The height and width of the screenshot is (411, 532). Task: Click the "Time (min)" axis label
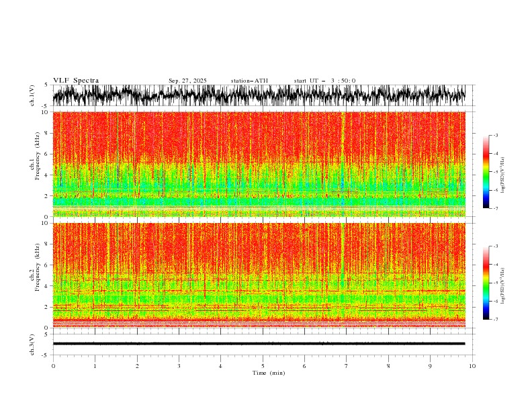(269, 373)
